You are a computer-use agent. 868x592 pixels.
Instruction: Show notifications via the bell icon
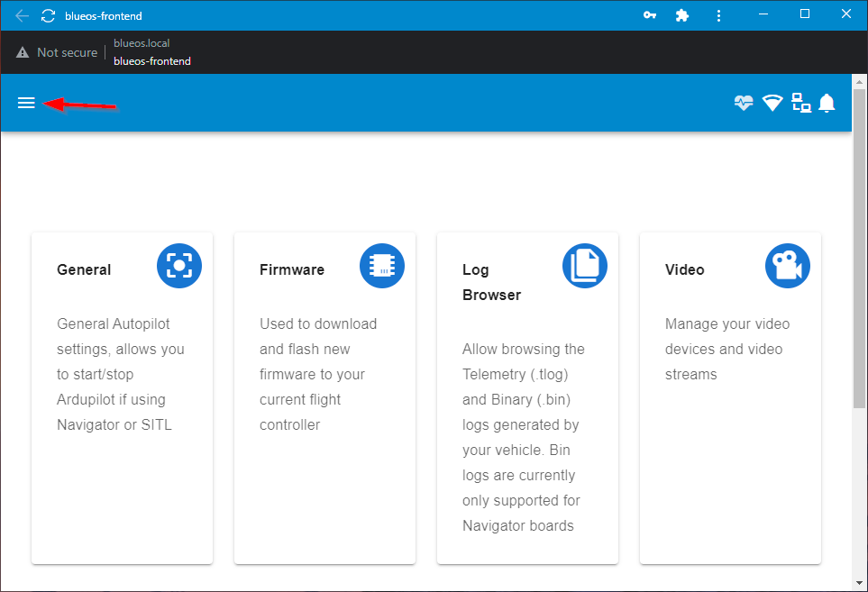coord(827,103)
